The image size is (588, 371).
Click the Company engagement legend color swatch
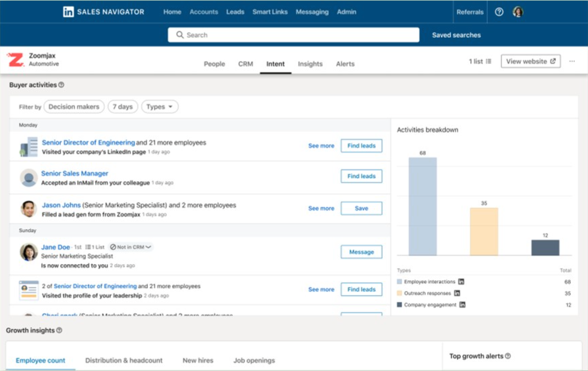tap(399, 305)
